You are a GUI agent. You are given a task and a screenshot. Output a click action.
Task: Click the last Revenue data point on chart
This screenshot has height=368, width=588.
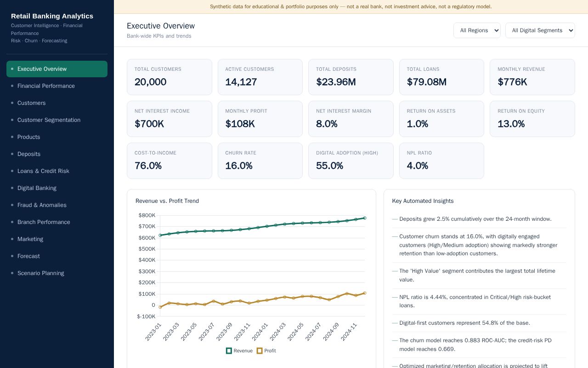(365, 218)
